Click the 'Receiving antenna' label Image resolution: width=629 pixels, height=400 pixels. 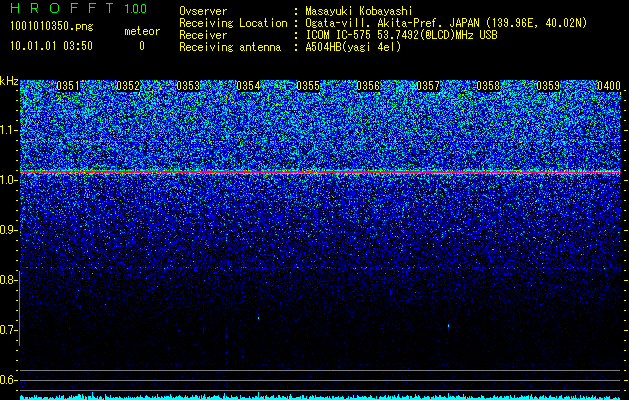tap(230, 47)
